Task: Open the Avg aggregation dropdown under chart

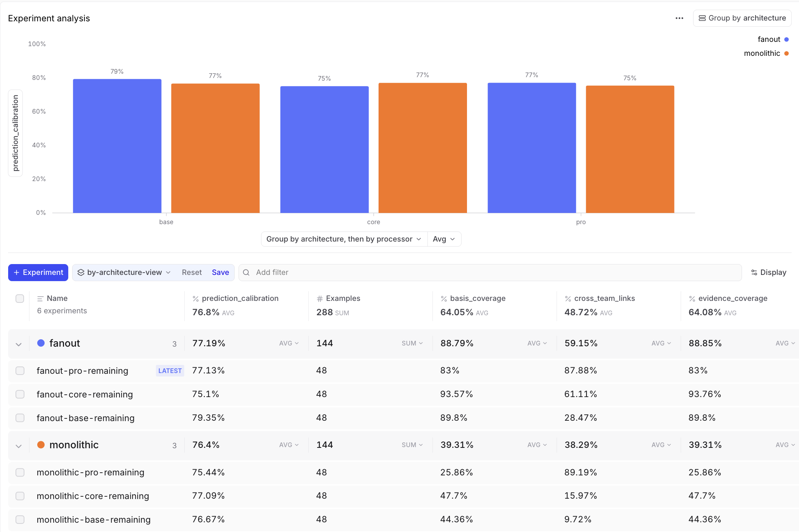Action: (444, 239)
